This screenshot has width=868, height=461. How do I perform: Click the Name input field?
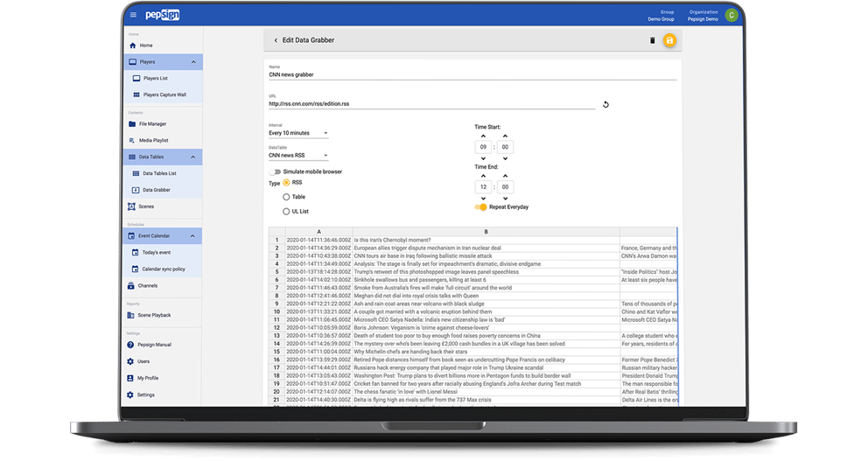(x=472, y=74)
